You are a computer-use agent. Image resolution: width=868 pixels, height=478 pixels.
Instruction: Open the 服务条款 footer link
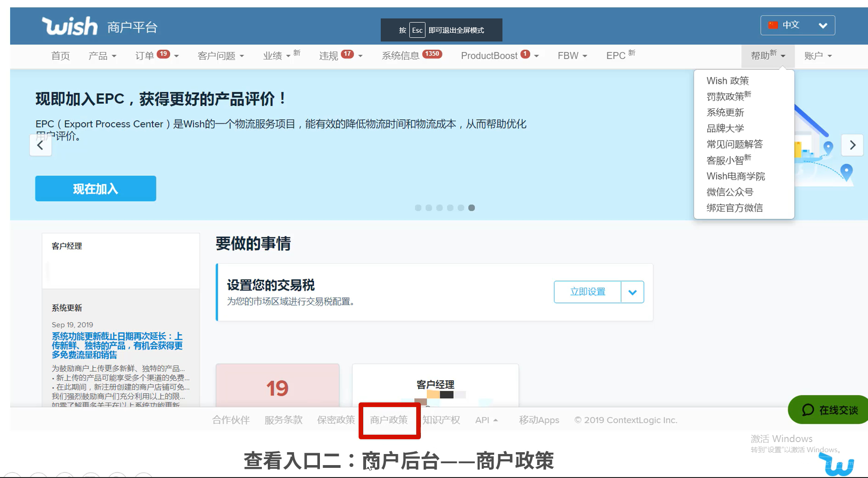point(283,420)
